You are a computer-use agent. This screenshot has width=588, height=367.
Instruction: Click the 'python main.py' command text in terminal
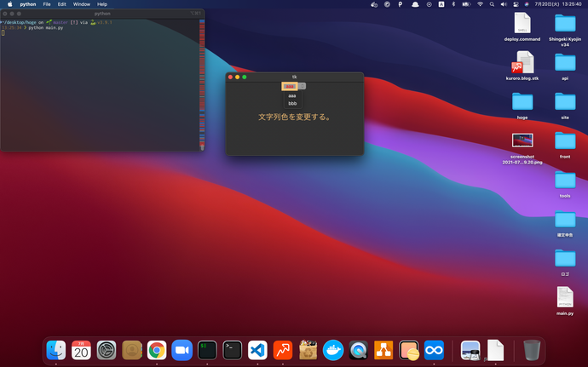click(x=46, y=28)
